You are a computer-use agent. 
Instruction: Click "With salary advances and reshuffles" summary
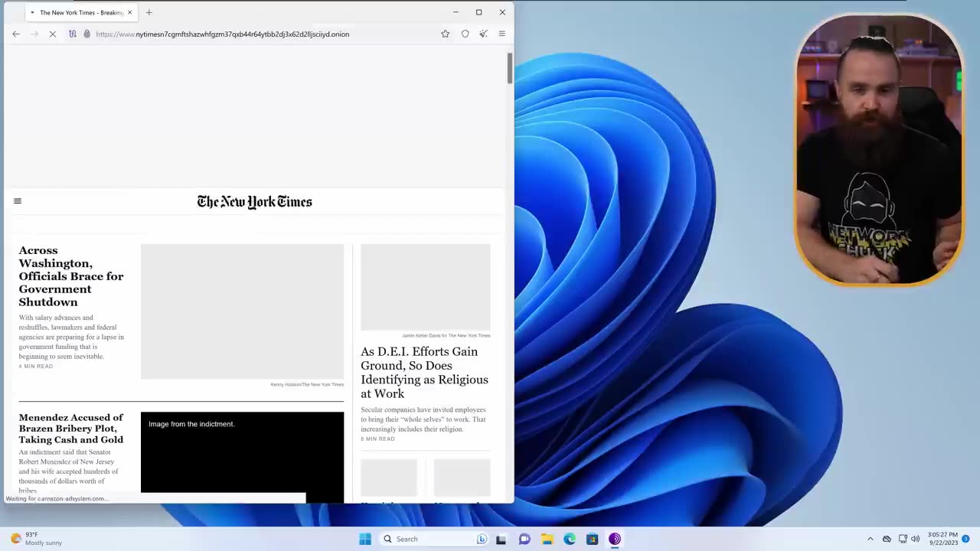[71, 337]
